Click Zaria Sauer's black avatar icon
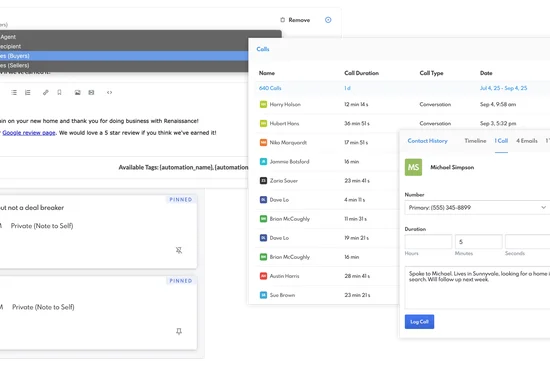The image size is (550, 366). [263, 181]
